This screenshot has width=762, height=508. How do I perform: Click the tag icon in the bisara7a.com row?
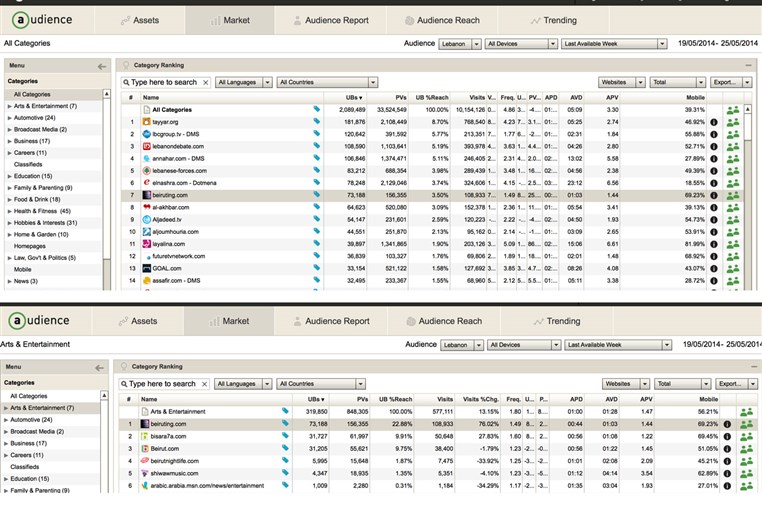285,436
